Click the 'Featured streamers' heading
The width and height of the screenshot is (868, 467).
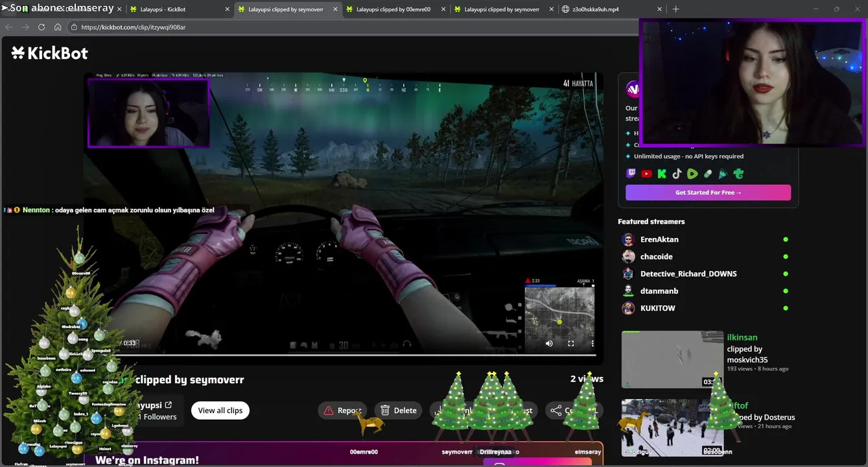[651, 222]
